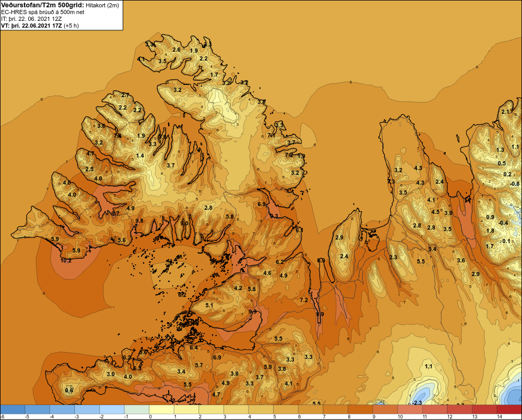Pick the legend swatch between -6 and -5
The width and height of the screenshot is (522, 420).
[x=13, y=409]
